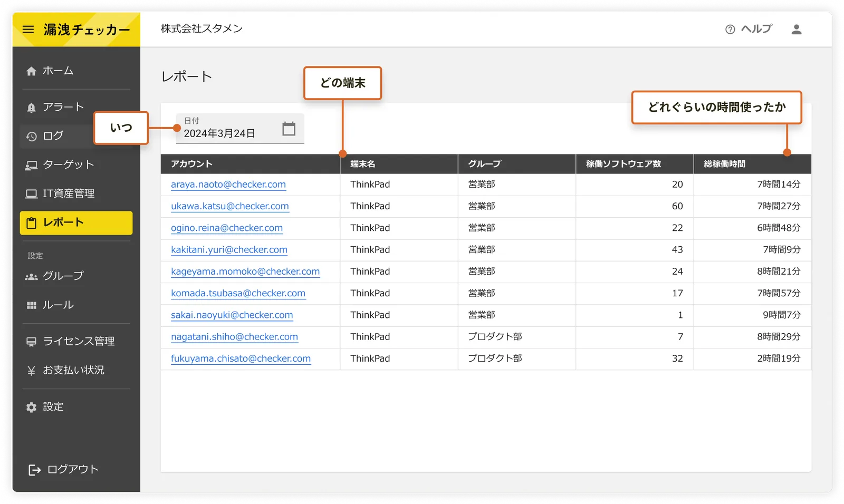Go to ホーム in the sidebar

coord(76,71)
